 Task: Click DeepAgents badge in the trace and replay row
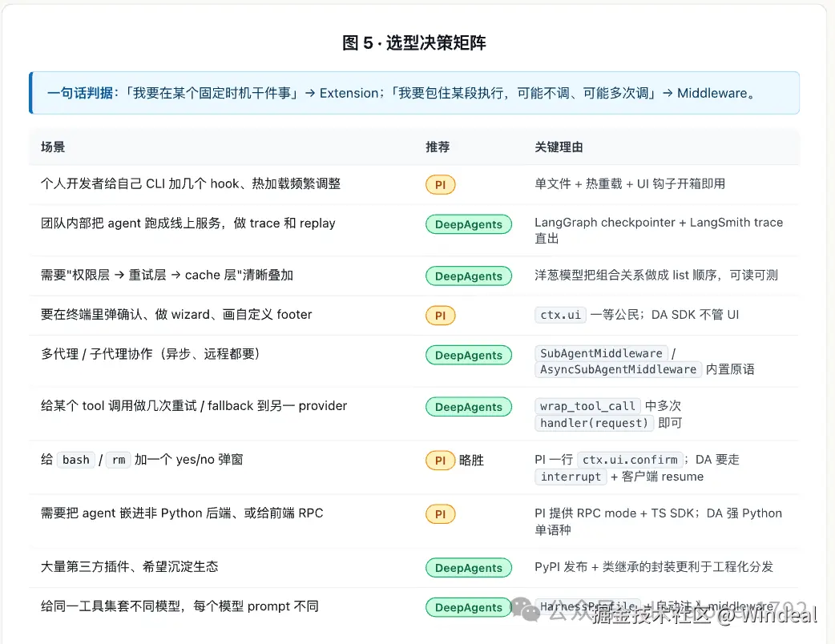click(x=468, y=224)
